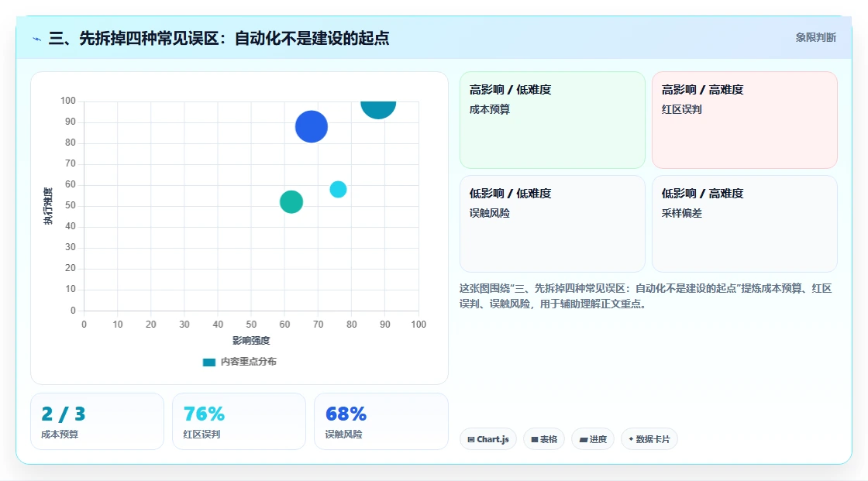Click the 进度 tag chip
This screenshot has width=868, height=481.
593,439
